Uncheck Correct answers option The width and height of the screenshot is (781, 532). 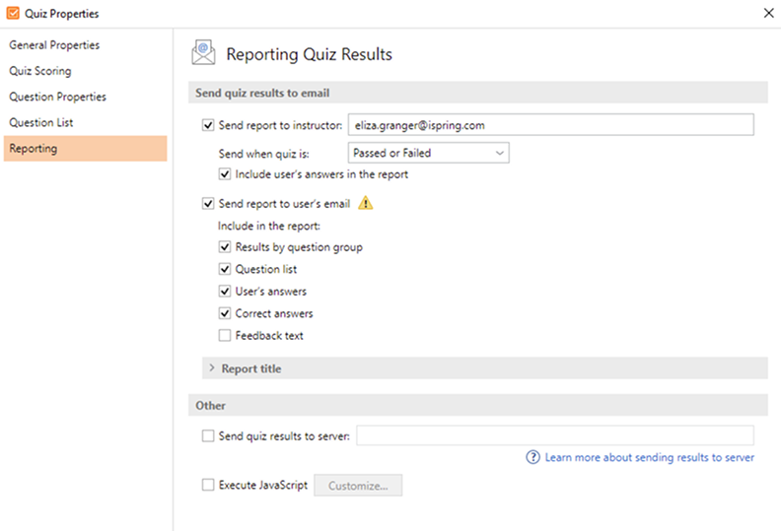[225, 313]
